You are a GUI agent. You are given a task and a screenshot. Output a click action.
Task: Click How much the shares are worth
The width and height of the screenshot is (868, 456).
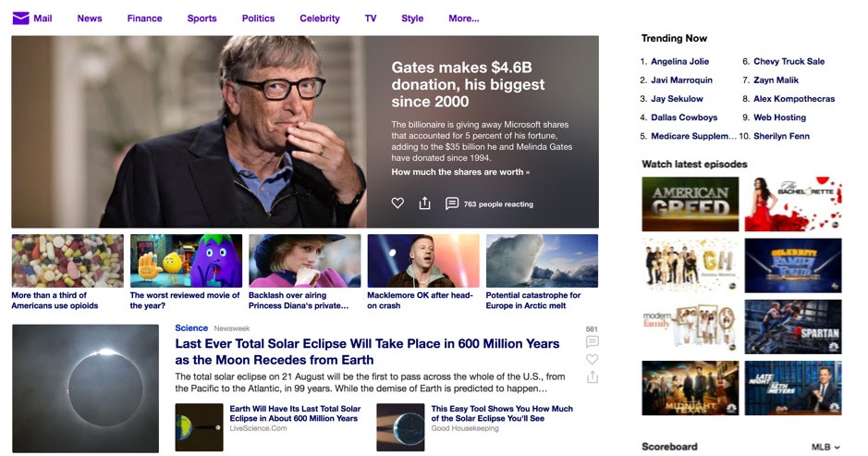(x=460, y=172)
